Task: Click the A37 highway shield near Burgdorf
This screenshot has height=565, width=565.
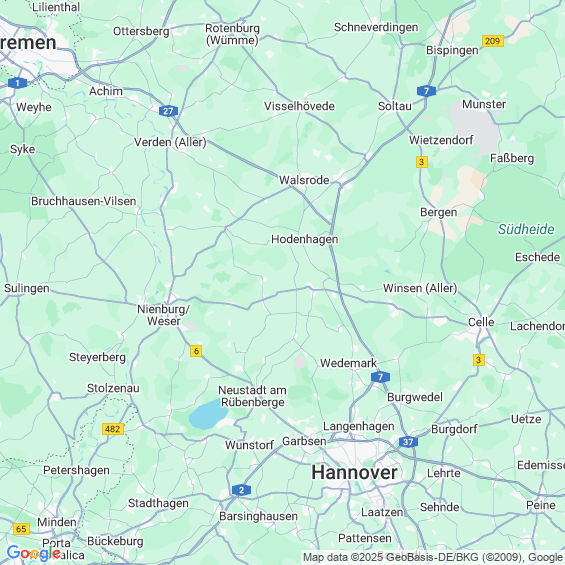Action: point(408,442)
